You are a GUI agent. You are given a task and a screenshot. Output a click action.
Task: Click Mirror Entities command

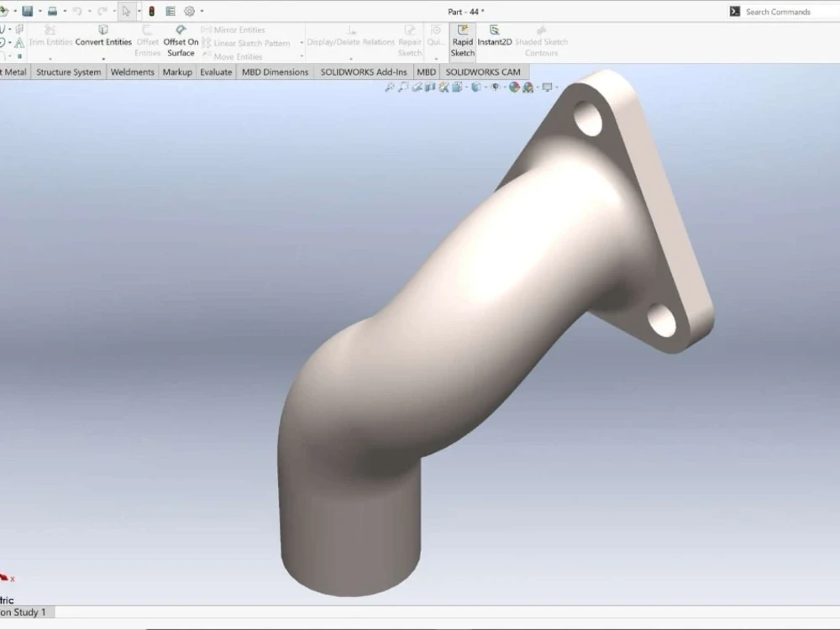(x=233, y=30)
